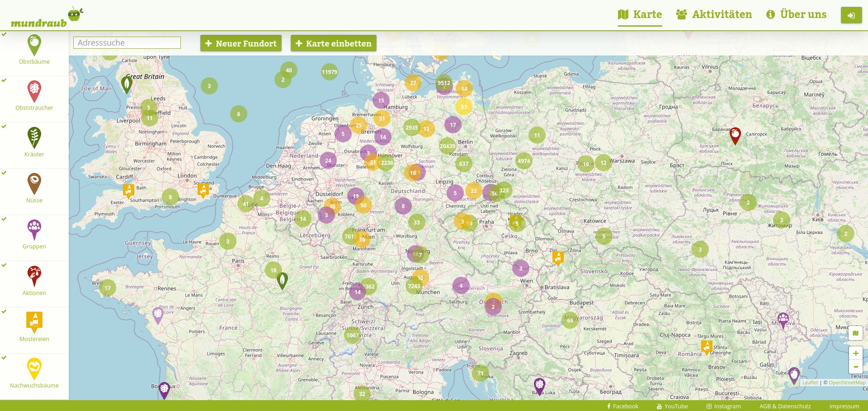This screenshot has width=868, height=411.
Task: Expand the 20439 cluster near Berlin
Action: tap(447, 146)
